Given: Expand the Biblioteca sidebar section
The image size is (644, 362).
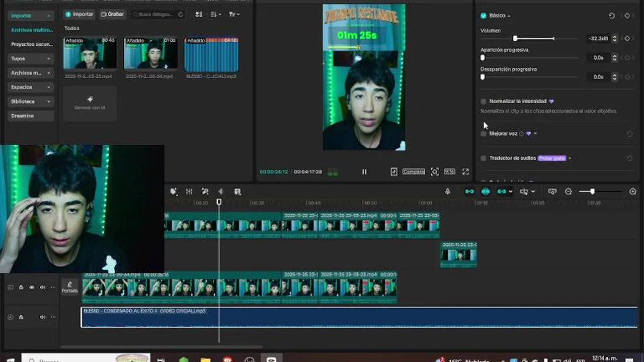Looking at the screenshot, I should click(x=31, y=101).
